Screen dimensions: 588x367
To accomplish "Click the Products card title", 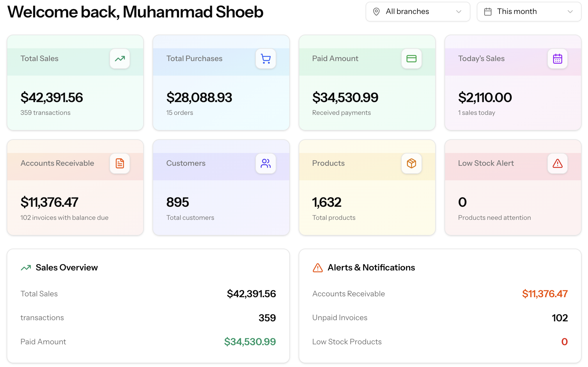I will [328, 163].
